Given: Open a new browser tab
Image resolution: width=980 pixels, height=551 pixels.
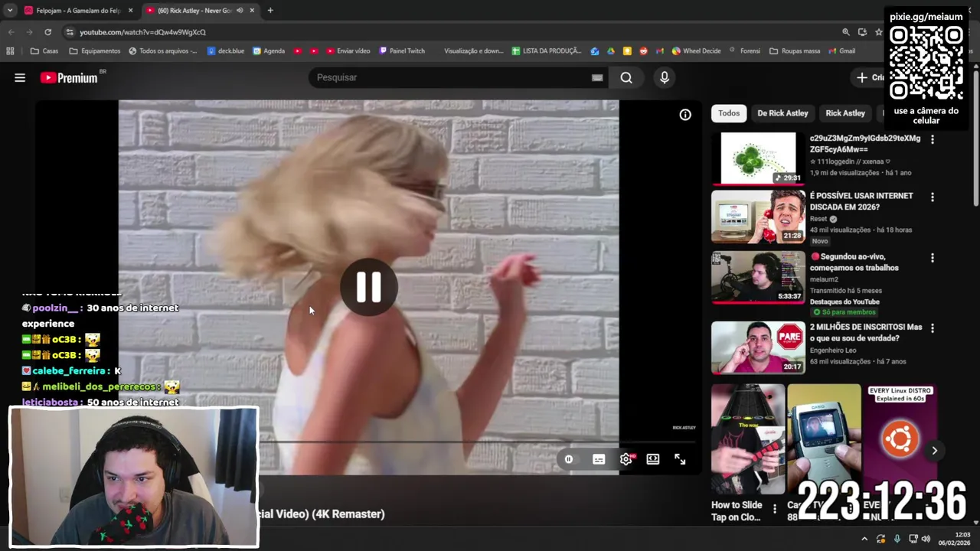Looking at the screenshot, I should [x=270, y=11].
